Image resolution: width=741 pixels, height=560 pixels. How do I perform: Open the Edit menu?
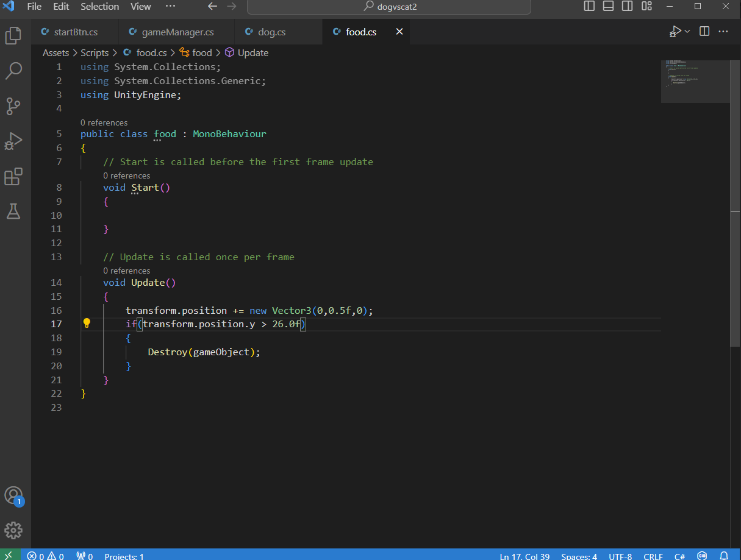61,7
